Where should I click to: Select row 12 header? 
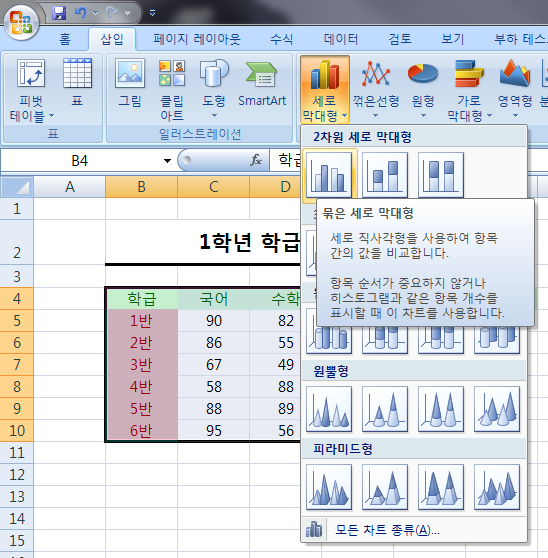coord(17,475)
